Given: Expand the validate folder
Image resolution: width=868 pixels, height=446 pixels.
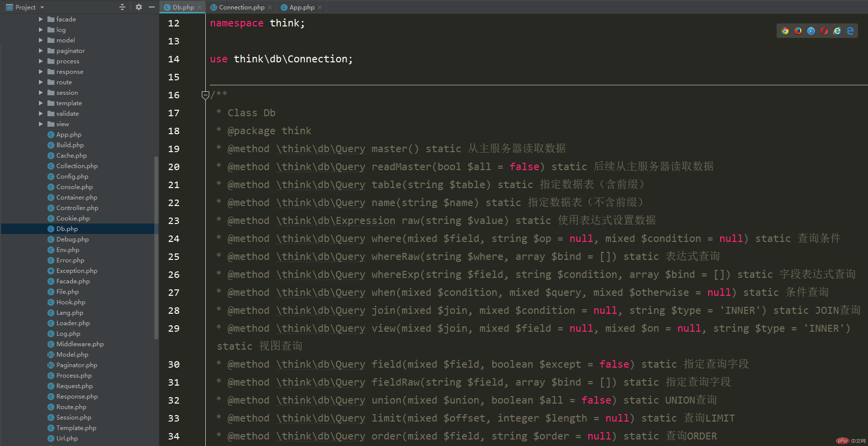Looking at the screenshot, I should pos(41,113).
